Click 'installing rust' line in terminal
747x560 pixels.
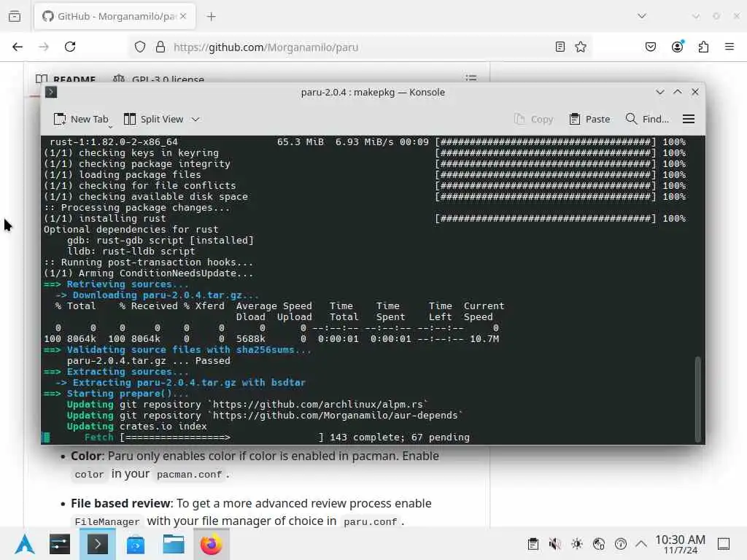[x=105, y=219]
